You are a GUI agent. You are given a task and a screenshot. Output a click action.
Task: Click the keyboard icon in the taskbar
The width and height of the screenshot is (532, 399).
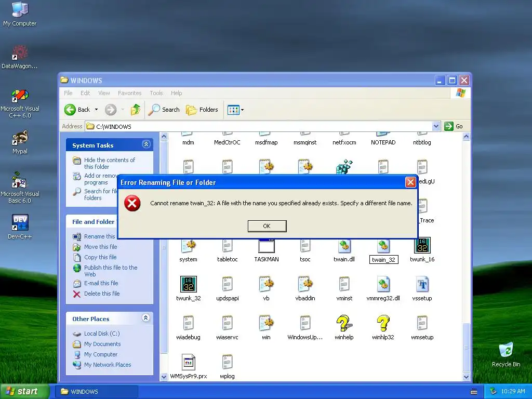click(x=474, y=392)
